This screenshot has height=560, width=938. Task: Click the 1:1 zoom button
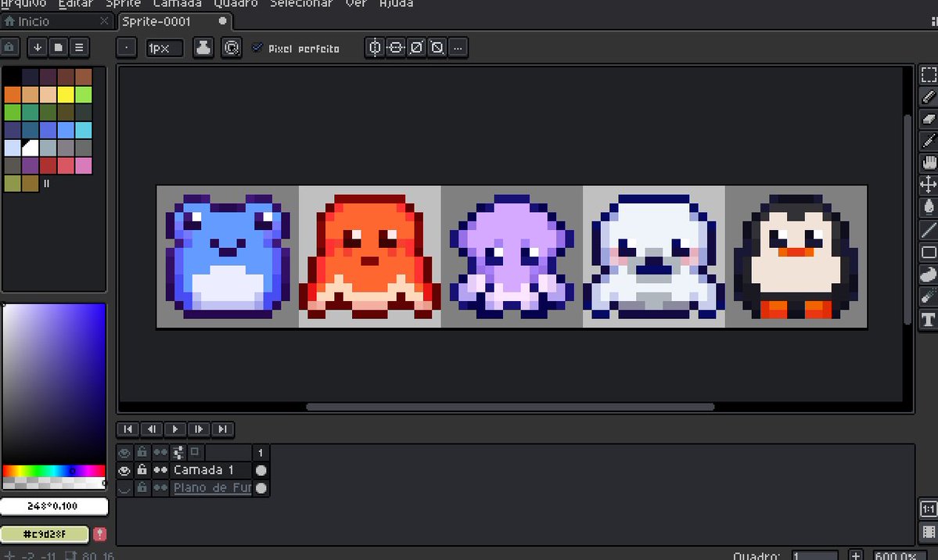click(928, 509)
